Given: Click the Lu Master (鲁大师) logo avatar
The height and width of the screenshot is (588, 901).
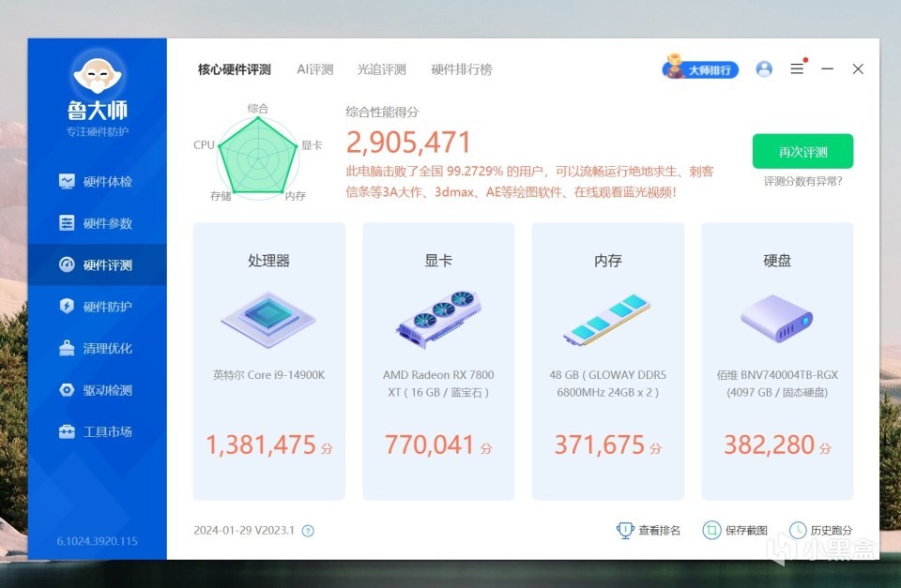Looking at the screenshot, I should [98, 73].
